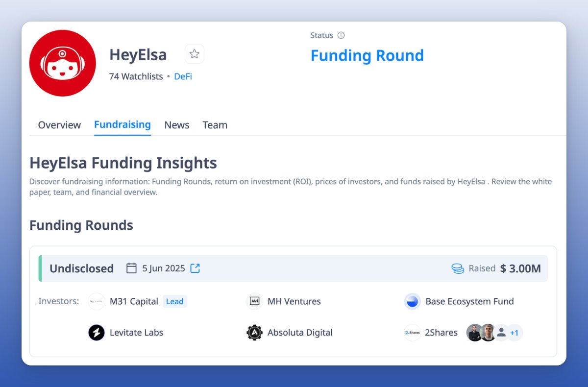Expand the +1 more investors badge

(514, 333)
